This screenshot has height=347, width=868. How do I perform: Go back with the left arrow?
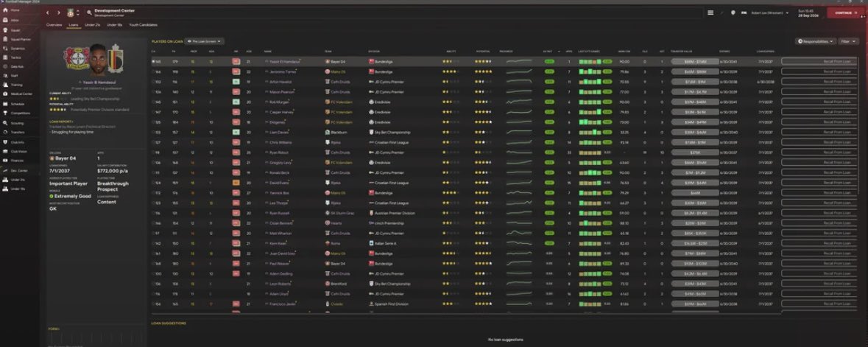tap(48, 13)
